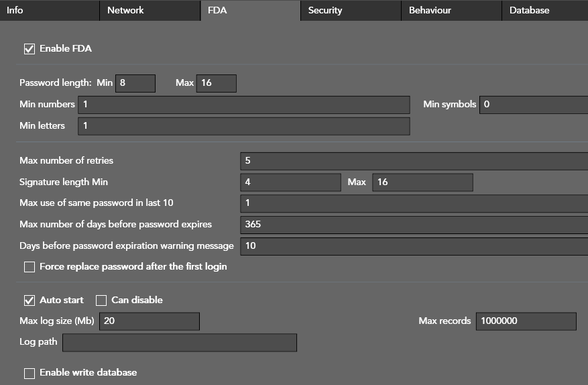Image resolution: width=588 pixels, height=385 pixels.
Task: Focus the Min numbers input field
Action: pyautogui.click(x=243, y=105)
